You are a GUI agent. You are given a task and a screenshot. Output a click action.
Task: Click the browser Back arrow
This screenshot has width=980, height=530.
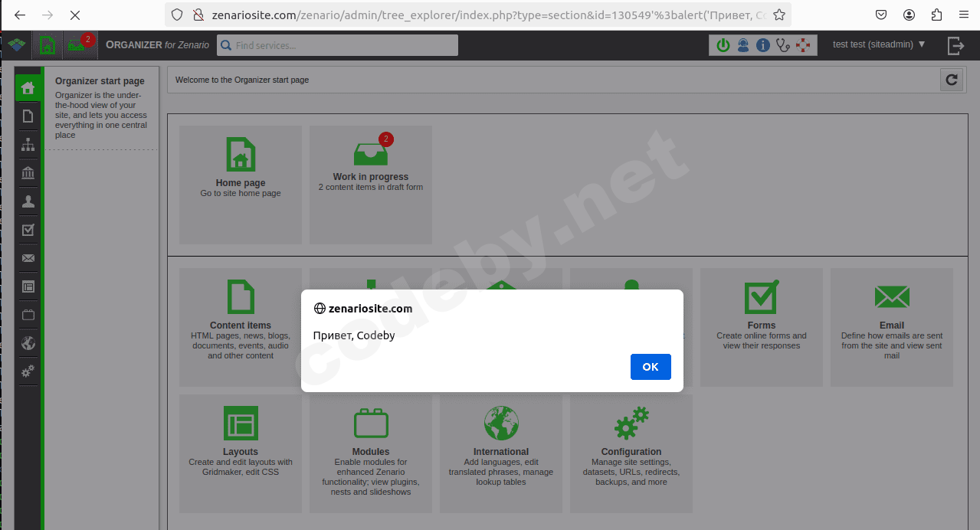click(x=20, y=15)
